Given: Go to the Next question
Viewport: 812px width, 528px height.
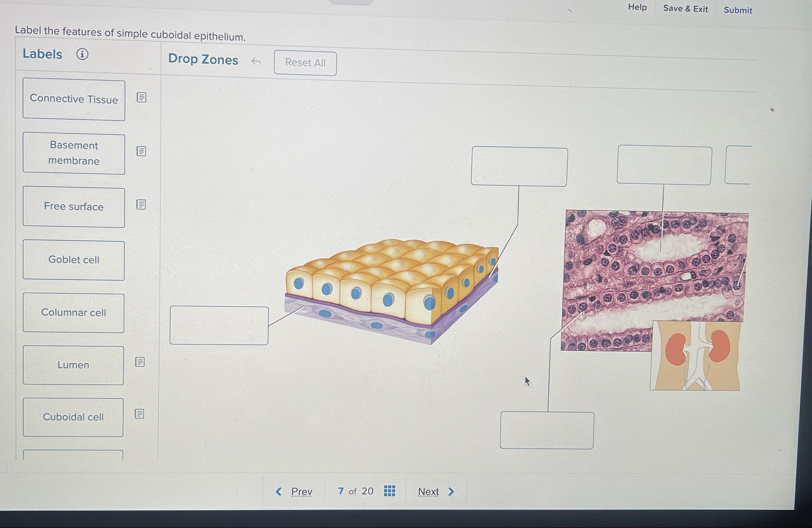Looking at the screenshot, I should [x=436, y=492].
